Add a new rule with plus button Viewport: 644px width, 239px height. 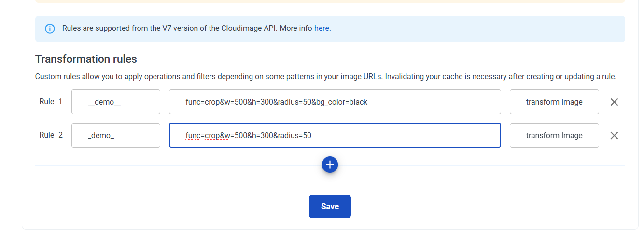pos(330,165)
